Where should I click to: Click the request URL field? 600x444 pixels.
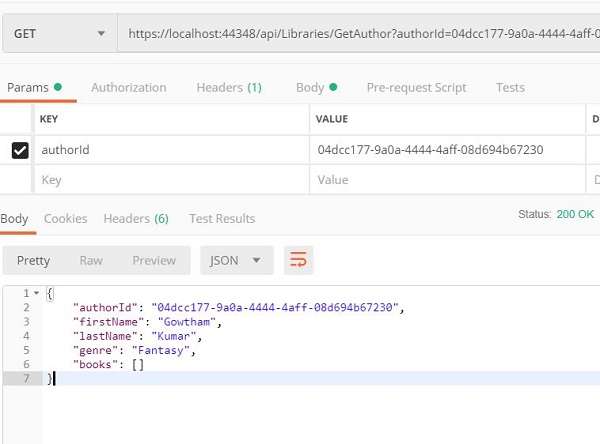pos(358,34)
